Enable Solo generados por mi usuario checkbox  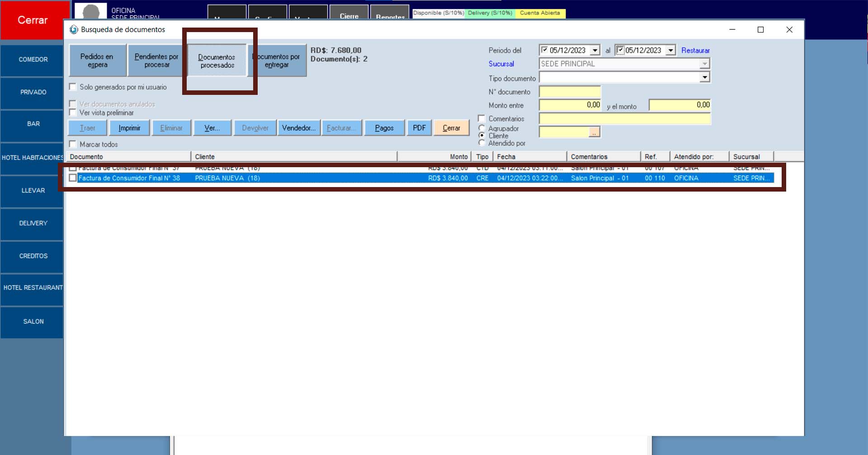click(x=73, y=87)
